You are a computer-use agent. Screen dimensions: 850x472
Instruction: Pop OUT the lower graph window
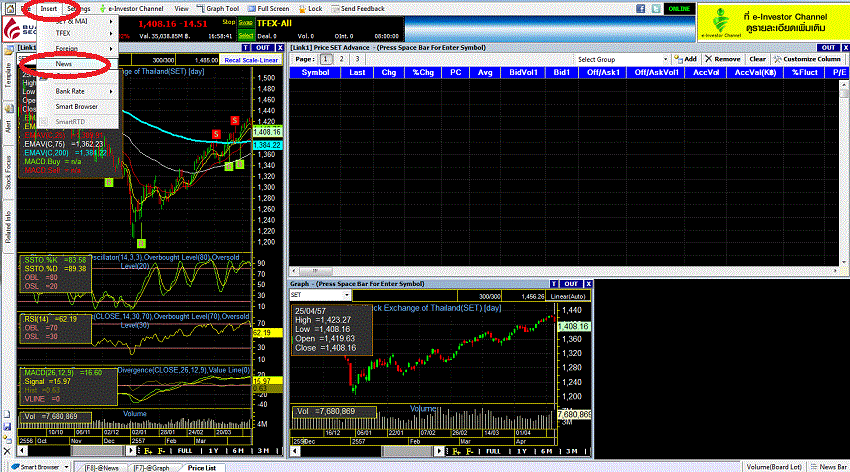571,284
